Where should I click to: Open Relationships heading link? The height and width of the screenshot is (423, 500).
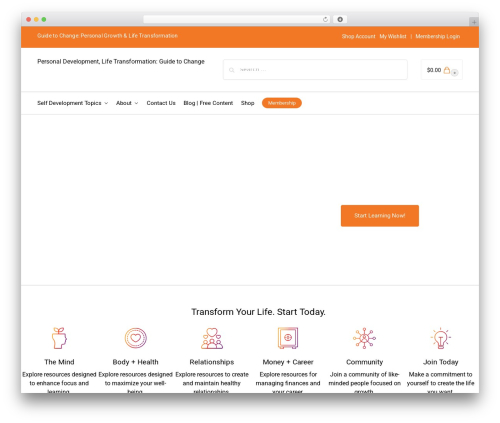[212, 362]
